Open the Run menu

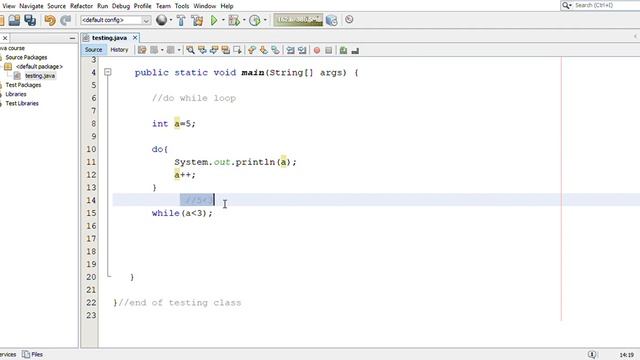click(x=102, y=6)
